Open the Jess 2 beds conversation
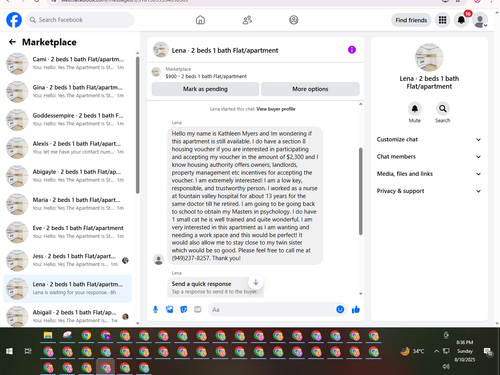 click(67, 260)
